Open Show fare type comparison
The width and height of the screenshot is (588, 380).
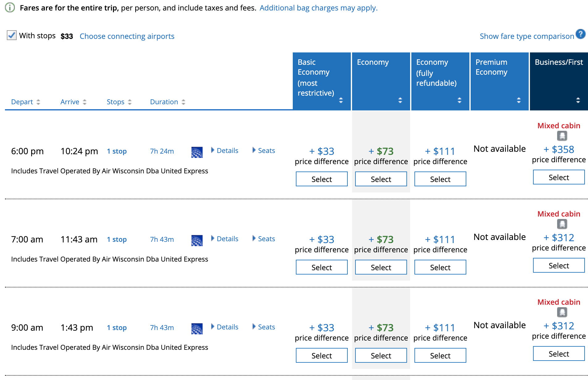pyautogui.click(x=526, y=36)
